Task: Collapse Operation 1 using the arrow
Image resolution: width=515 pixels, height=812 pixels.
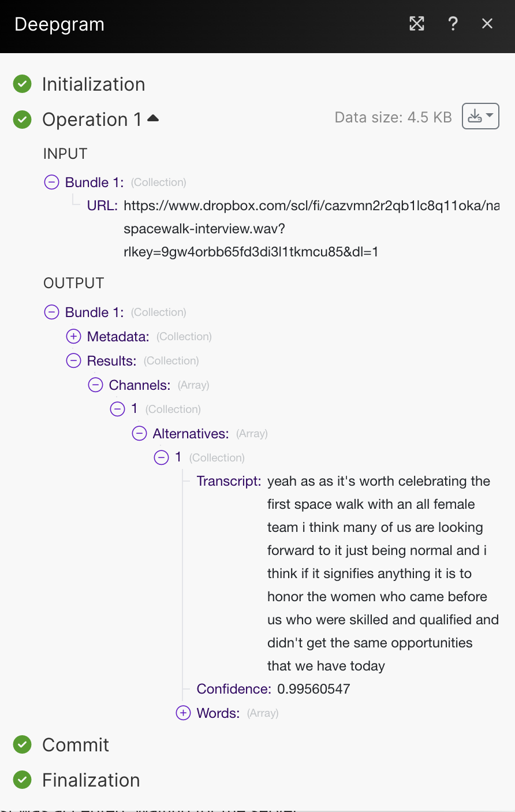Action: click(153, 118)
